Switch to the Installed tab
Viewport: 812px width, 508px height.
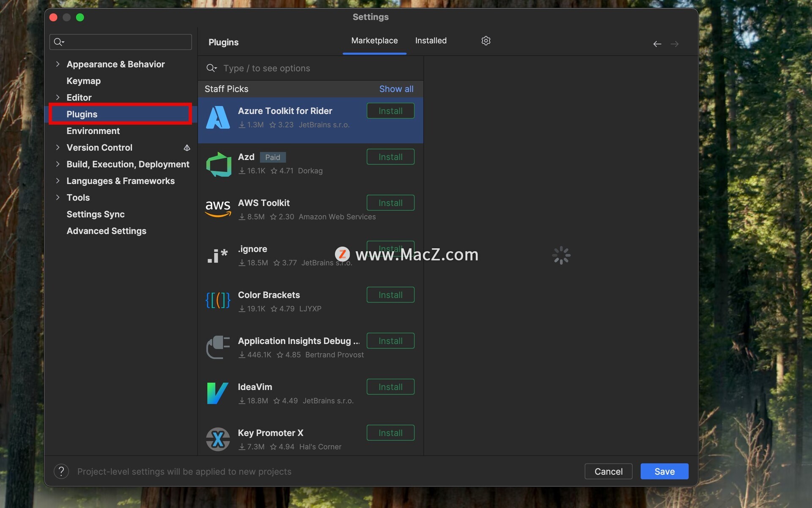tap(431, 41)
